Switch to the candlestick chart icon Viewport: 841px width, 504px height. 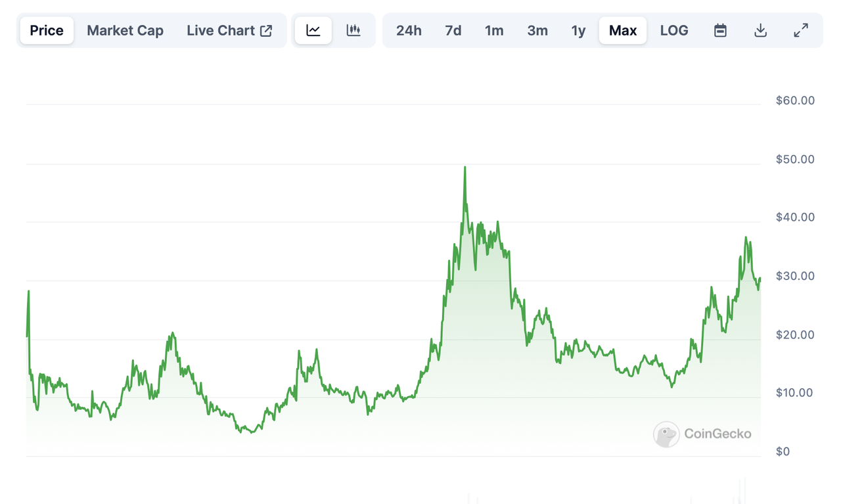pyautogui.click(x=353, y=30)
